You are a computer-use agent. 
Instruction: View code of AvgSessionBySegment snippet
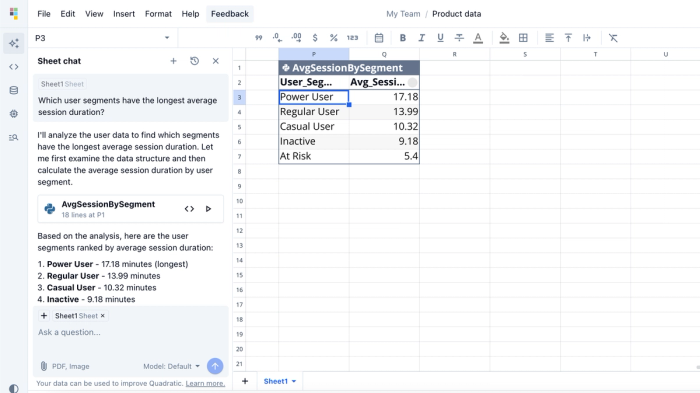tap(189, 209)
